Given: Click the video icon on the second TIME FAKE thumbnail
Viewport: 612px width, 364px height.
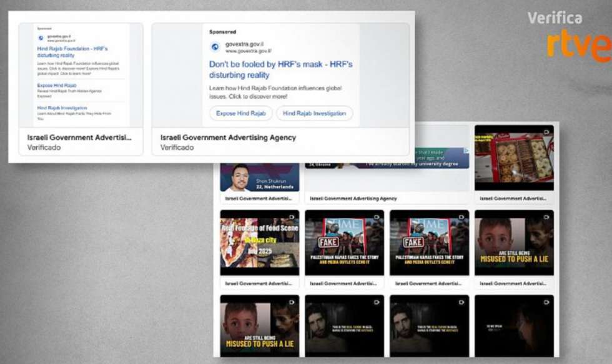Looking at the screenshot, I should point(461,217).
